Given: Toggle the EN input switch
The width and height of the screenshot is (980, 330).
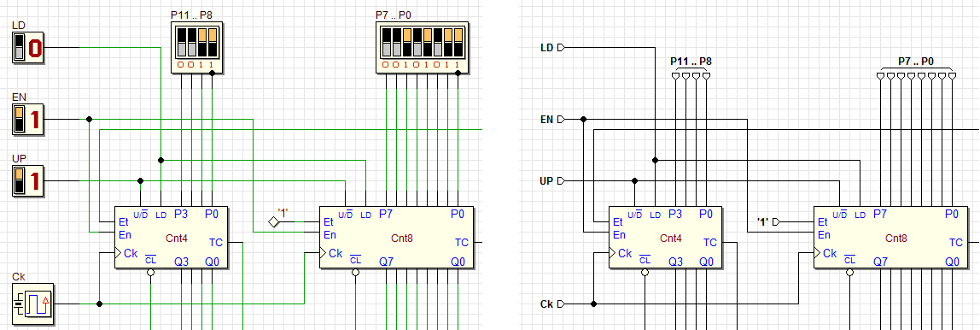Looking at the screenshot, I should click(x=20, y=119).
